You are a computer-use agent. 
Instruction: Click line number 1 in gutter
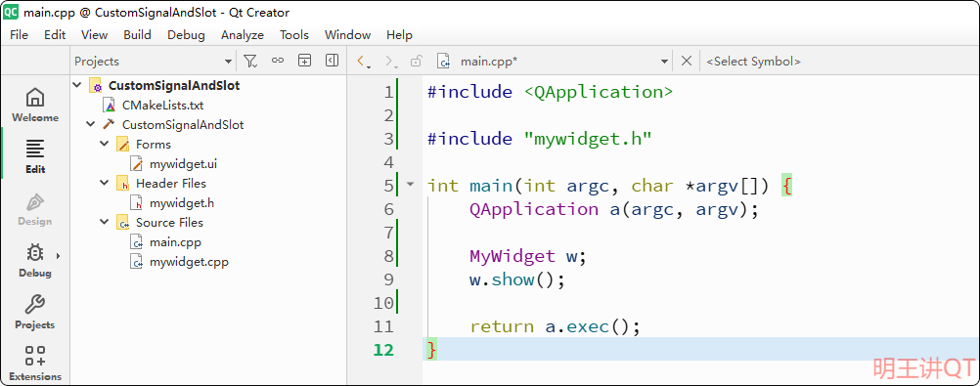click(388, 93)
